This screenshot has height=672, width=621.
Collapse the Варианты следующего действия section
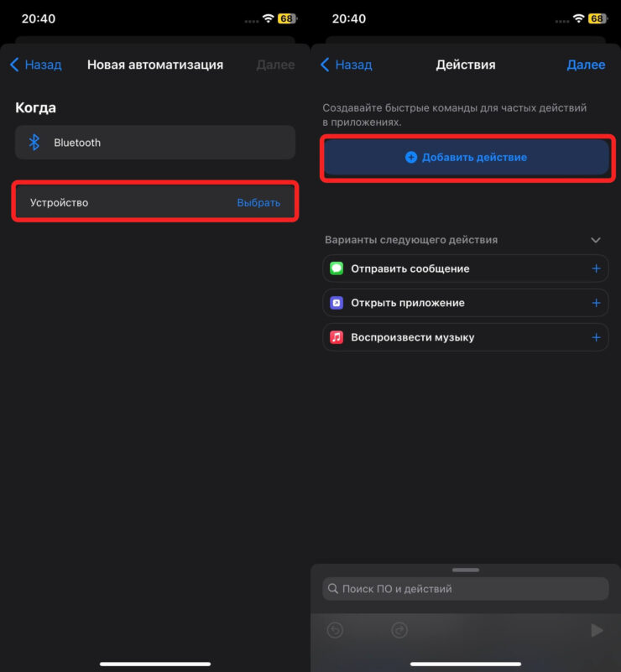[596, 240]
